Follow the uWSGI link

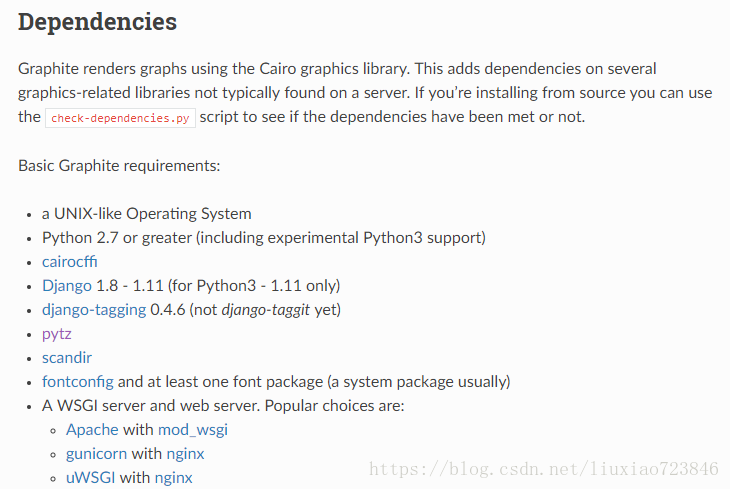point(90,478)
